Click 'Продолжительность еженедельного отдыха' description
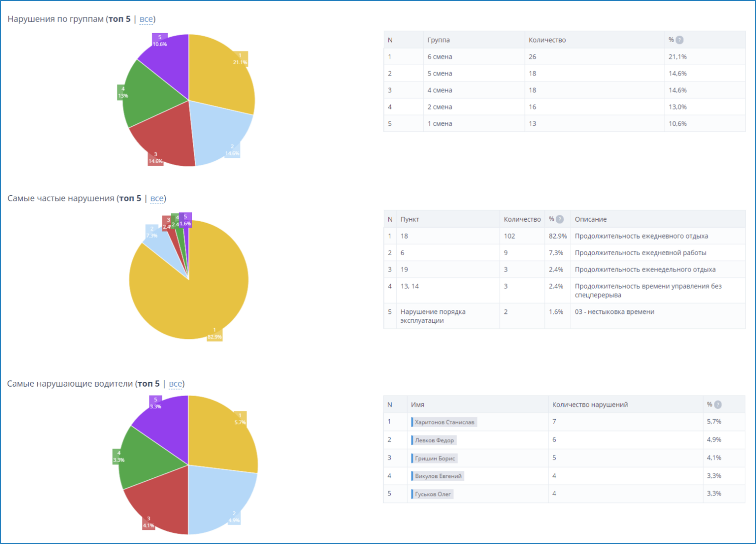 [x=645, y=269]
